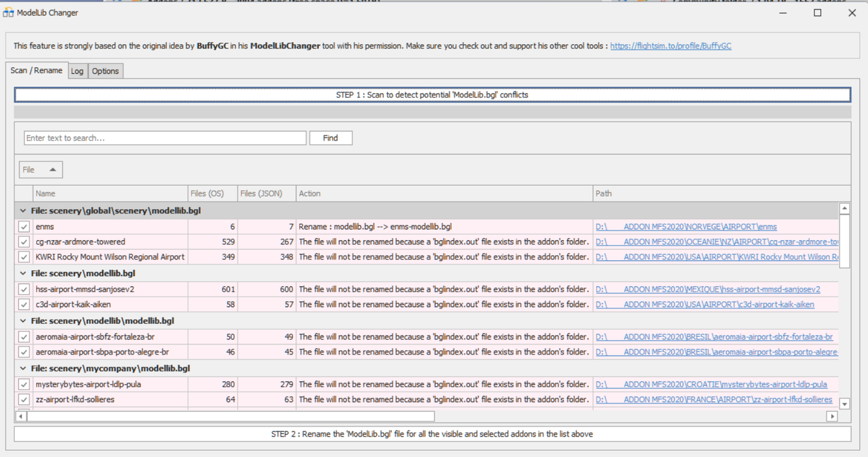Screen dimensions: 868x457
Task: Click the horizontal scrollbar right arrow
Action: 832,416
